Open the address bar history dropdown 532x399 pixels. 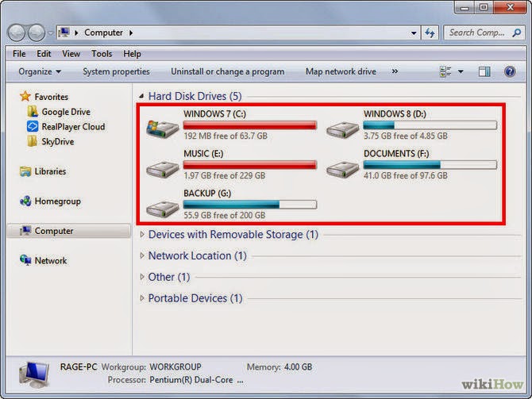tap(414, 33)
